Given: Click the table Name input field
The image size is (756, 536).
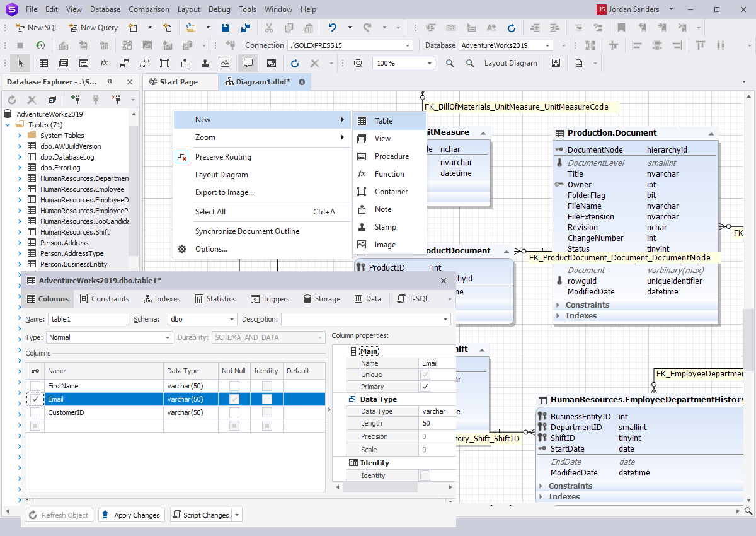Looking at the screenshot, I should pos(88,319).
